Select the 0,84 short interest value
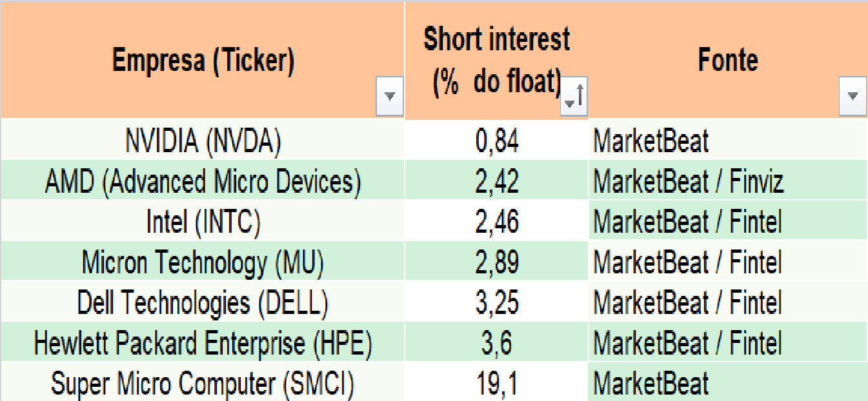868x401 pixels. [496, 141]
